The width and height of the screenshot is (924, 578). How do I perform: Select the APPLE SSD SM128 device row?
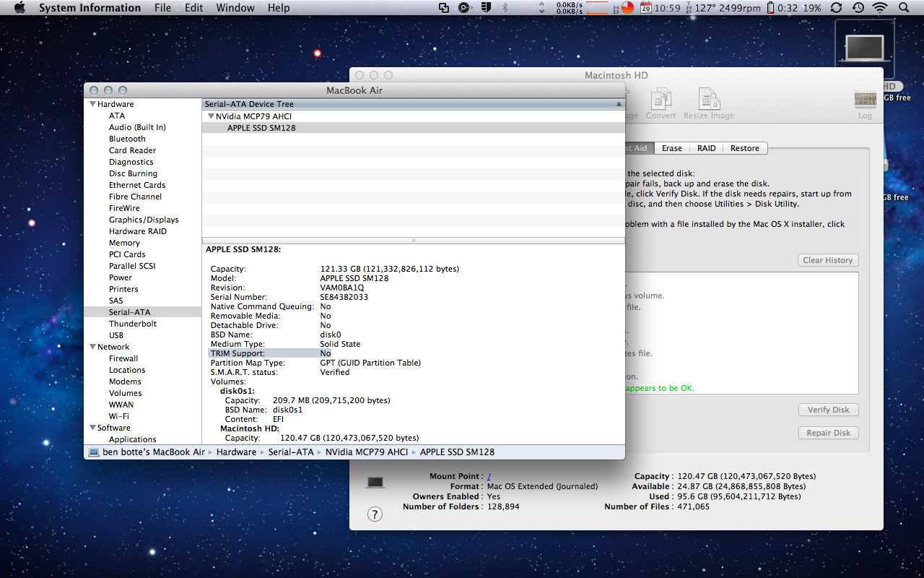pos(413,128)
